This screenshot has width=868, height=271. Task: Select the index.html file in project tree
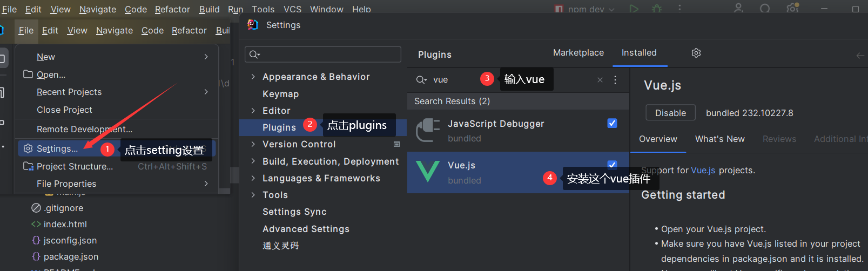65,224
